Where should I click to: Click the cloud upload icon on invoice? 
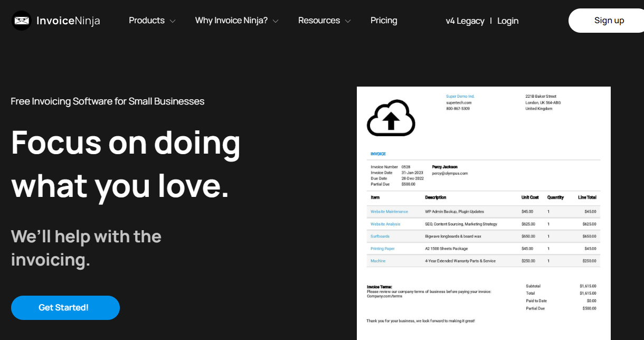pyautogui.click(x=391, y=118)
